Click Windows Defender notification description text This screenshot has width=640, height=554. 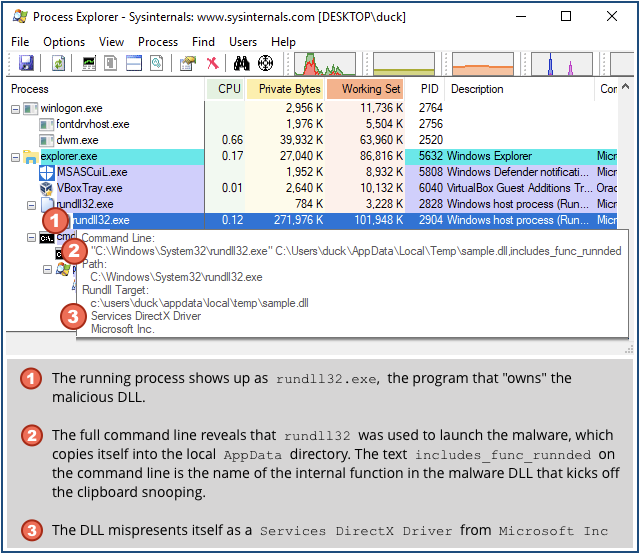tap(518, 172)
